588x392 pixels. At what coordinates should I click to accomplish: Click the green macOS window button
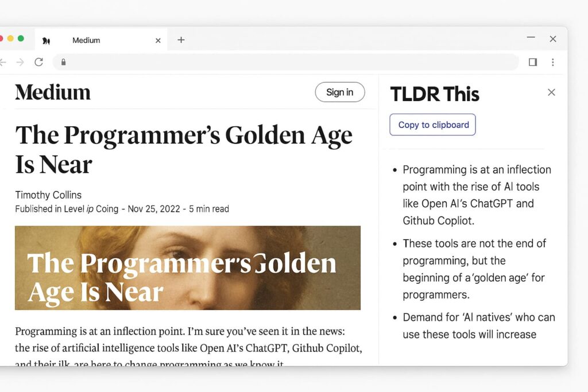point(21,38)
